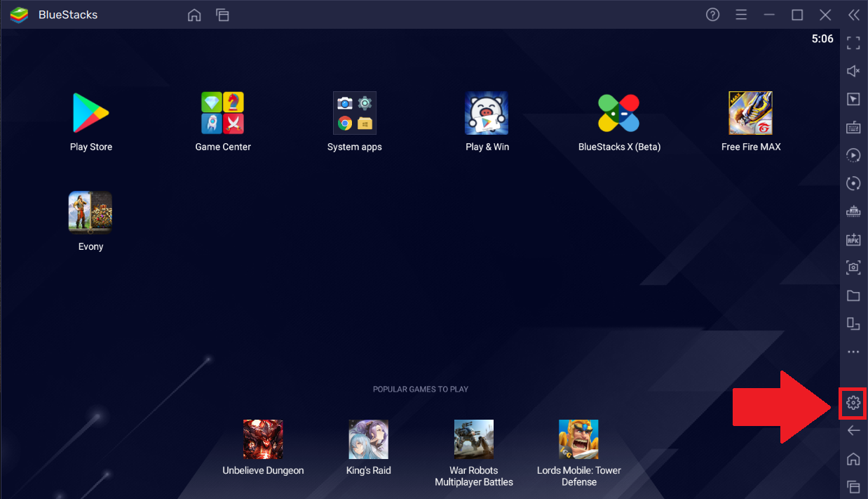Image resolution: width=868 pixels, height=499 pixels.
Task: Open the Play Store app
Action: [91, 113]
